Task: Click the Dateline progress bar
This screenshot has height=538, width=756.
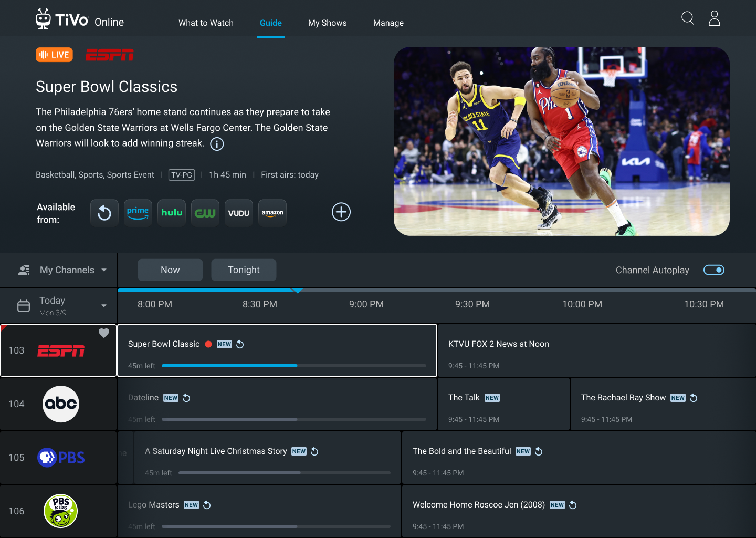Action: pyautogui.click(x=294, y=419)
